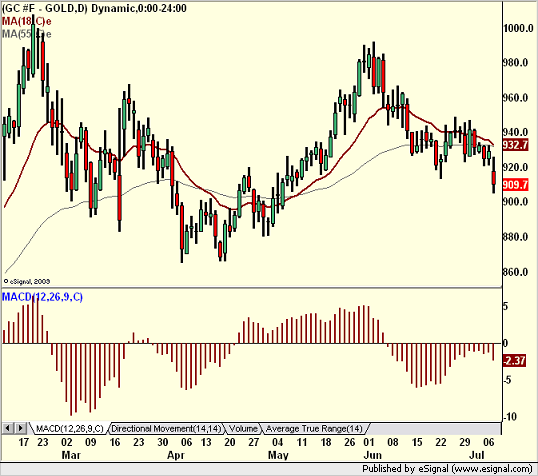Image resolution: width=538 pixels, height=476 pixels.
Task: Click the 860.0 price axis label
Action: click(x=515, y=272)
